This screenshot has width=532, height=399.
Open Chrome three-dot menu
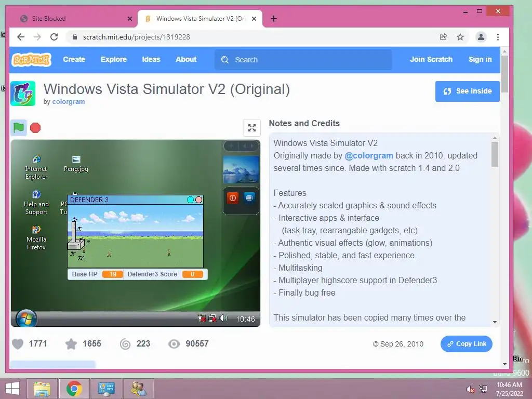[498, 37]
